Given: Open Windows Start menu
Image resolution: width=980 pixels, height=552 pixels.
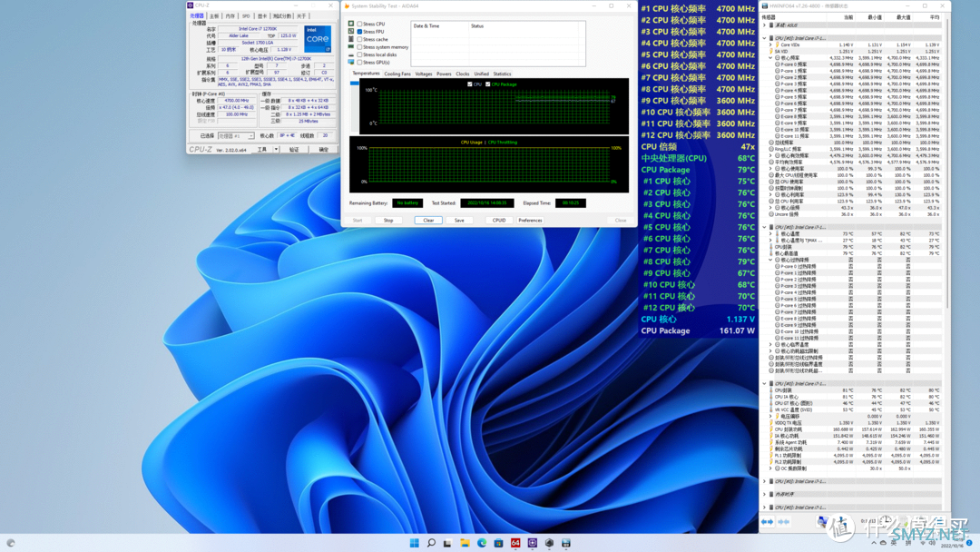Looking at the screenshot, I should click(x=414, y=543).
